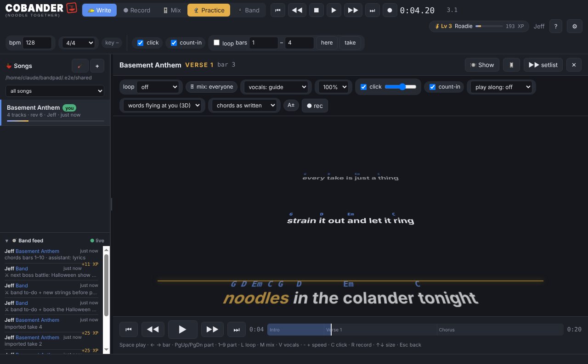
Task: Add a new song with plus button
Action: click(97, 66)
